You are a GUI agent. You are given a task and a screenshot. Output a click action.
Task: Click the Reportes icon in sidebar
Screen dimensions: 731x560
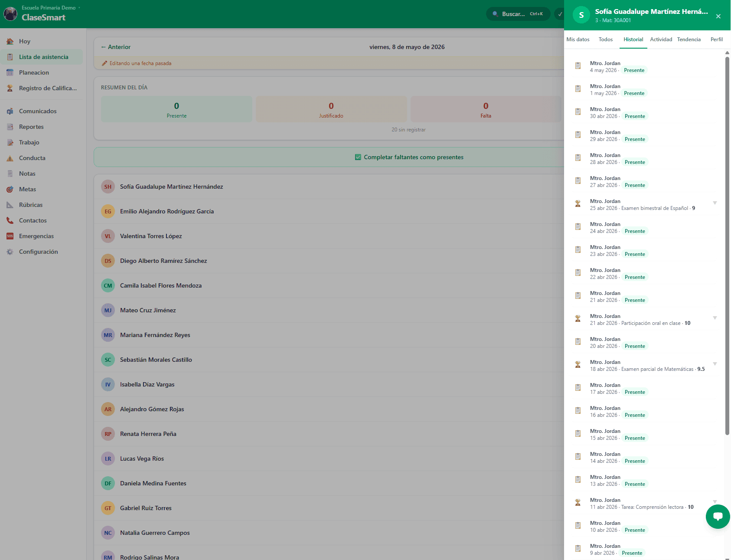(10, 127)
